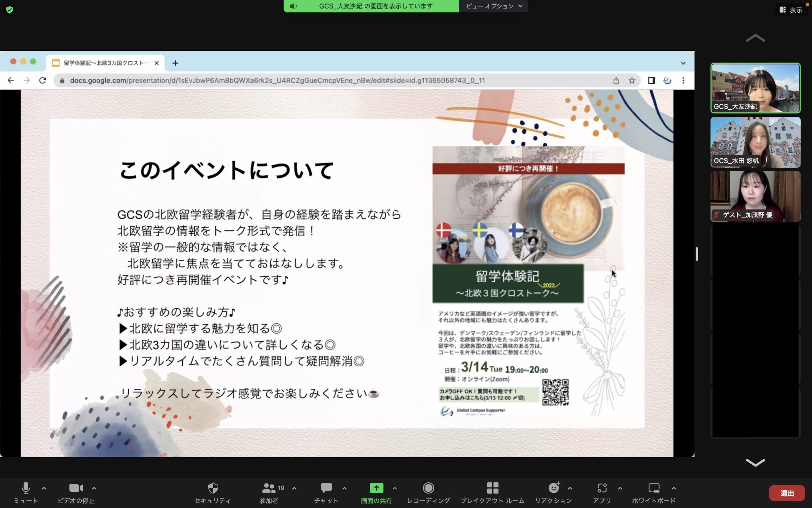Click the Mute microphone icon
The image size is (812, 508).
[26, 488]
